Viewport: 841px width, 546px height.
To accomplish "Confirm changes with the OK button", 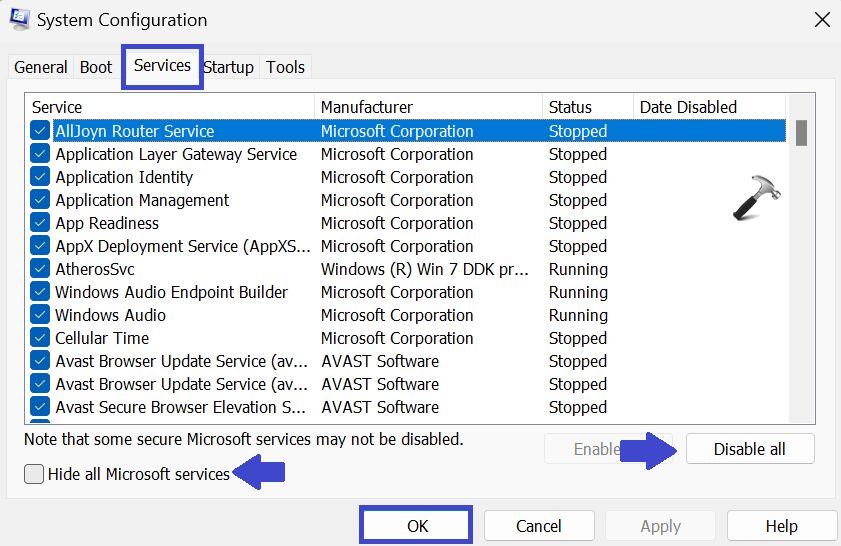I will coord(417,526).
